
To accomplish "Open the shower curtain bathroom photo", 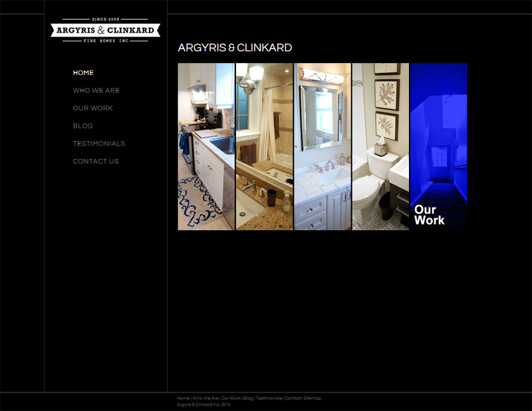I will click(264, 146).
